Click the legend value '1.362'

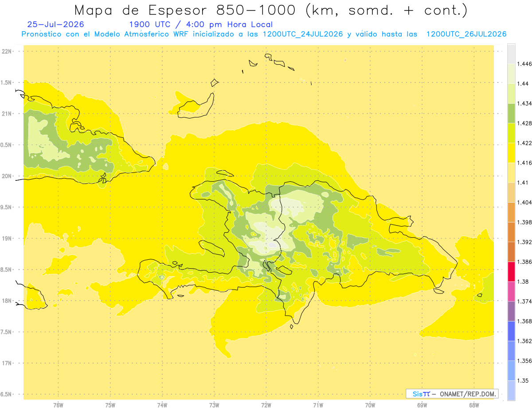point(525,341)
